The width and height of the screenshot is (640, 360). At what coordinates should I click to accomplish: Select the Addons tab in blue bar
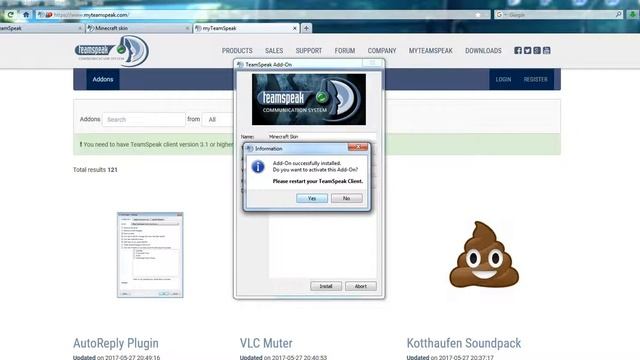[103, 79]
